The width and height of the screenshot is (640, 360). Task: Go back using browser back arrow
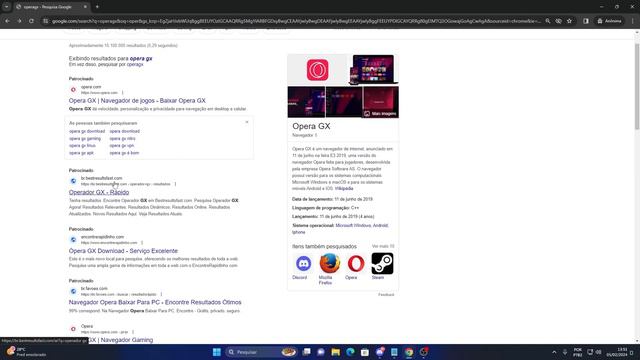click(x=7, y=21)
